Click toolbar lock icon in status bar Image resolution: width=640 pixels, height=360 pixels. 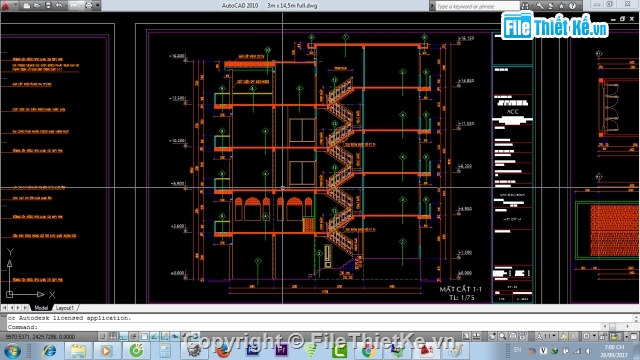pyautogui.click(x=603, y=336)
